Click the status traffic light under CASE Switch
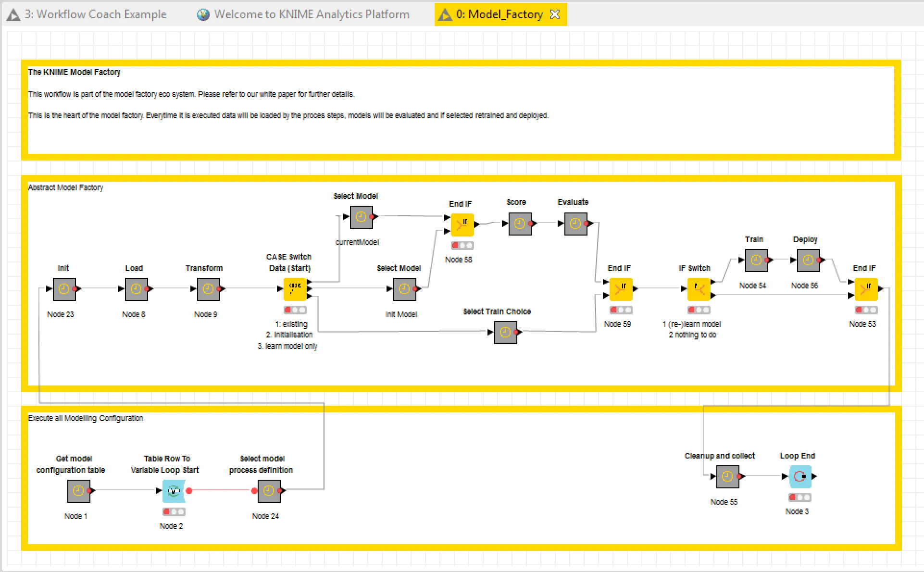This screenshot has width=924, height=572. (x=295, y=310)
